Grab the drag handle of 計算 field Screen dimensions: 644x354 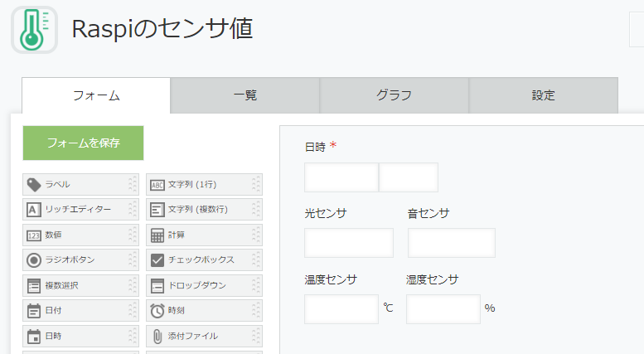pyautogui.click(x=256, y=235)
